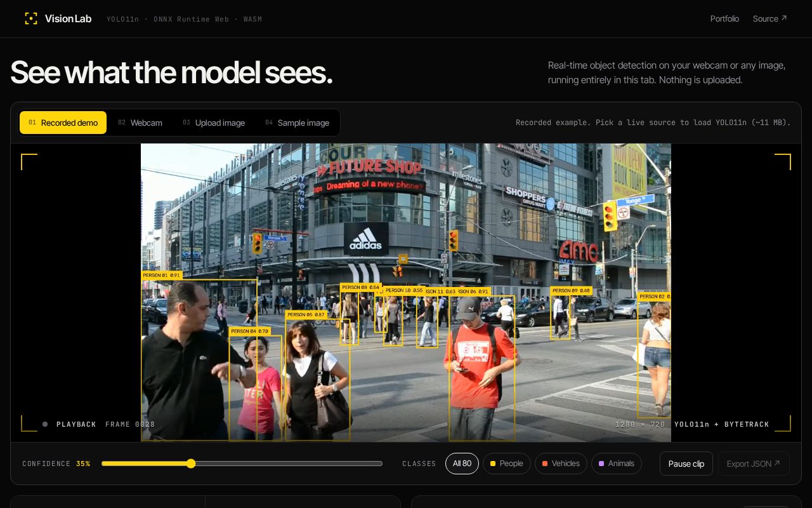Click Export JSON button
Image resolution: width=812 pixels, height=508 pixels.
[x=754, y=464]
